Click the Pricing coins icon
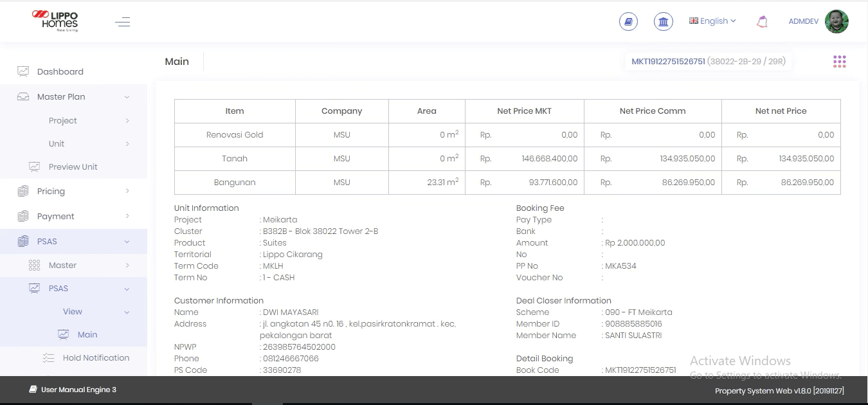The image size is (868, 405). point(23,191)
